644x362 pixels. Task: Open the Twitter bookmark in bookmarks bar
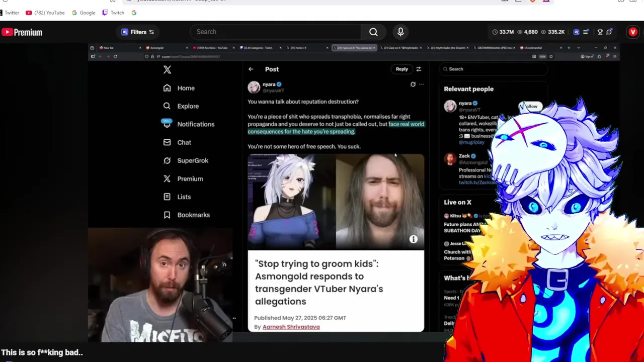click(x=10, y=13)
